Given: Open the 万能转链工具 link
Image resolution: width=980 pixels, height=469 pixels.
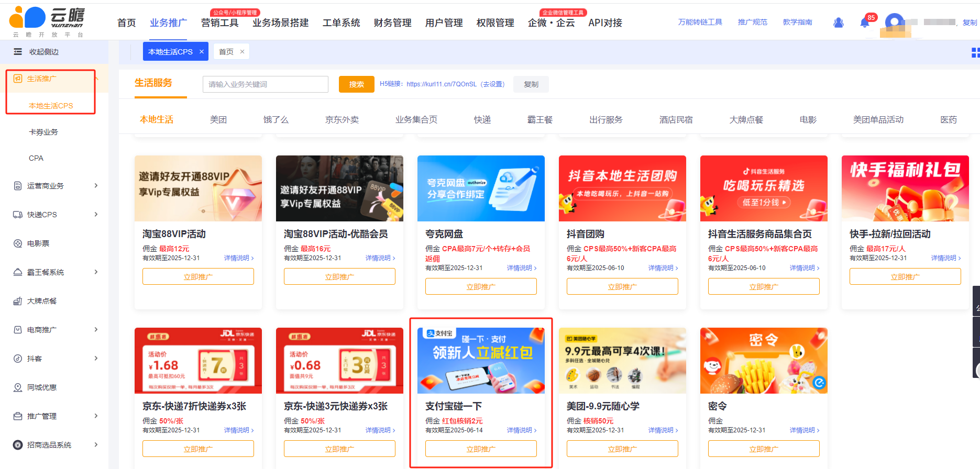Looking at the screenshot, I should coord(700,22).
